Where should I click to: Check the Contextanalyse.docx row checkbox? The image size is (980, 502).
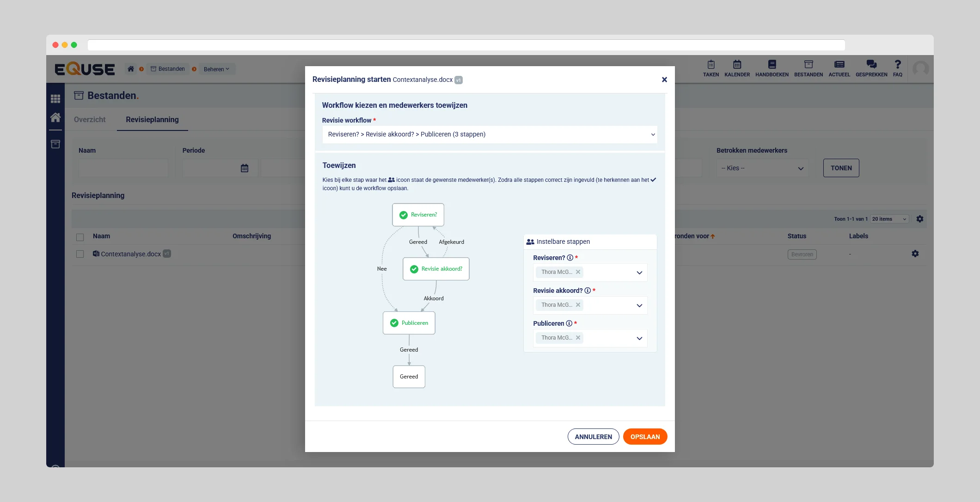[x=80, y=254]
